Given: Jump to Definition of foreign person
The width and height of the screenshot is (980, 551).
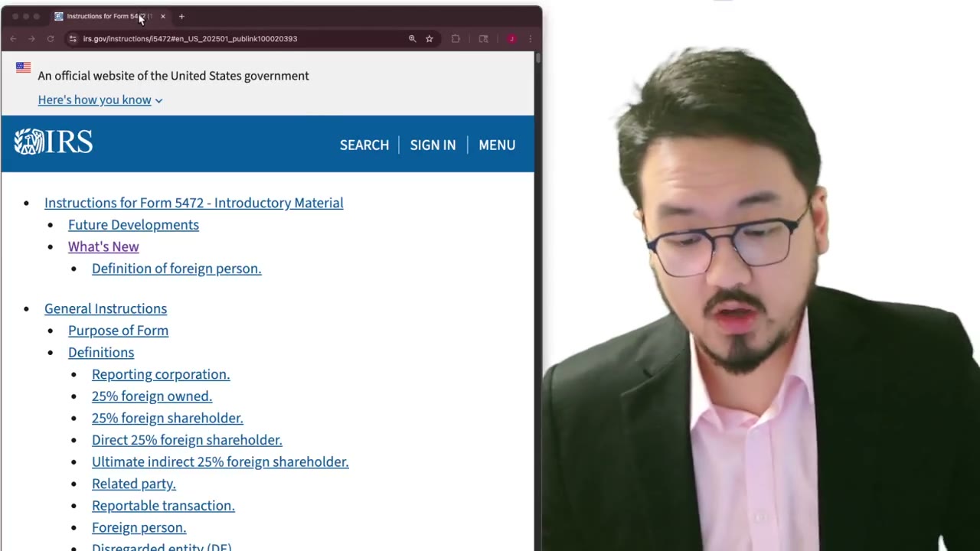Looking at the screenshot, I should tap(177, 269).
